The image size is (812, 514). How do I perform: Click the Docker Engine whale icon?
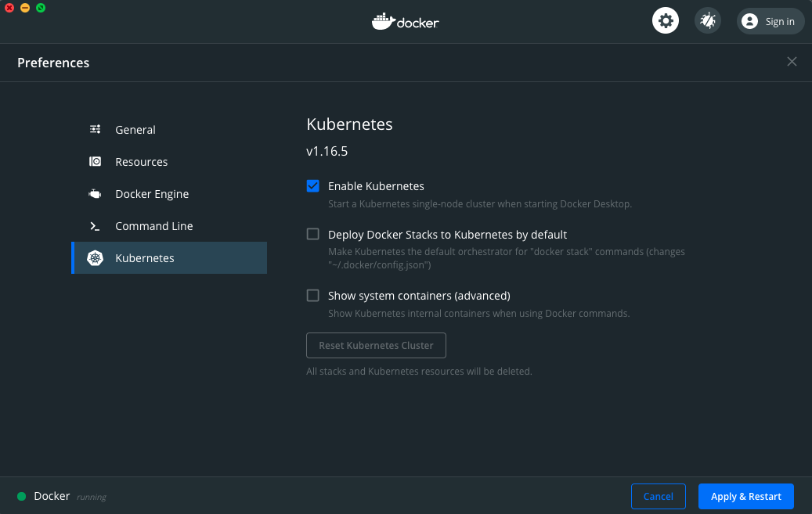point(96,193)
